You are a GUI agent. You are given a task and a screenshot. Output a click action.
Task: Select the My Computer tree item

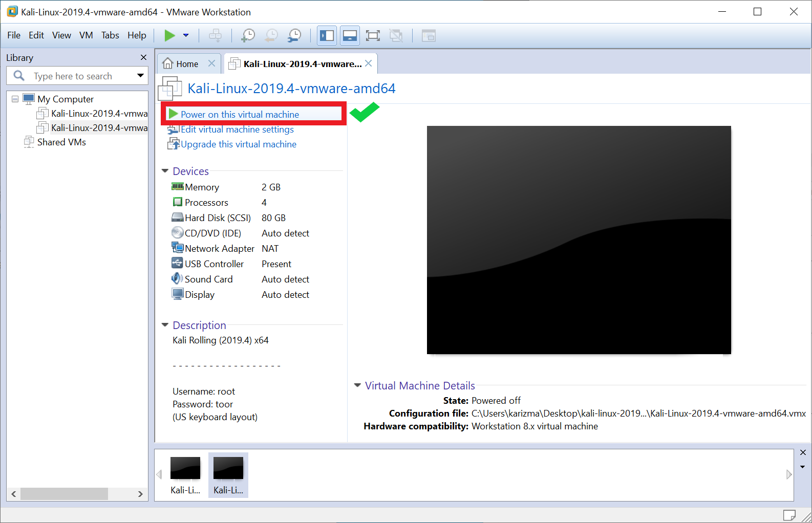pos(66,99)
